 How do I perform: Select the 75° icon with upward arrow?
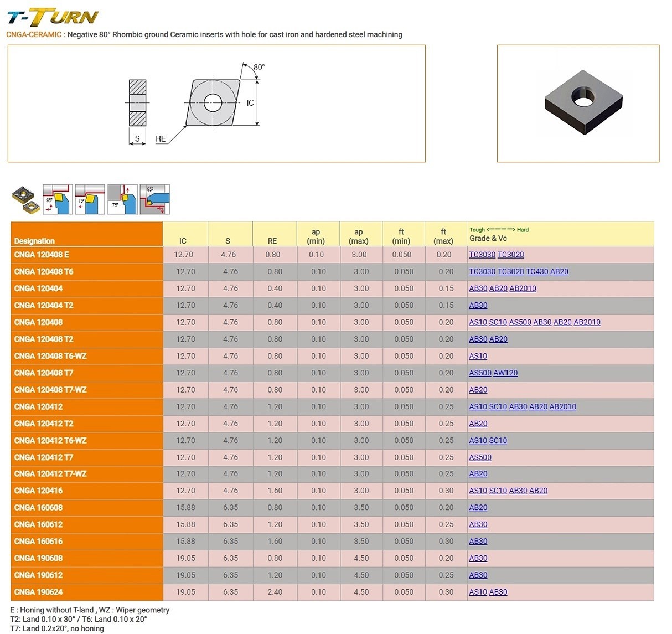coord(122,199)
